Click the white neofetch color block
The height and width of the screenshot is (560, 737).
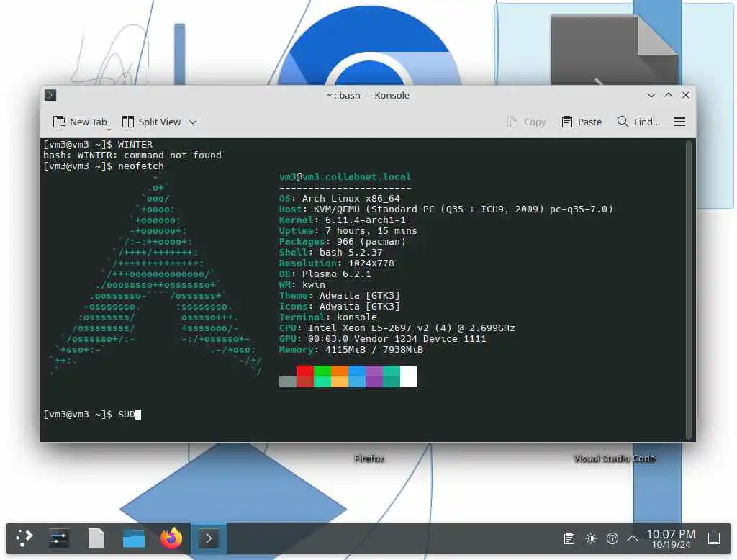409,376
